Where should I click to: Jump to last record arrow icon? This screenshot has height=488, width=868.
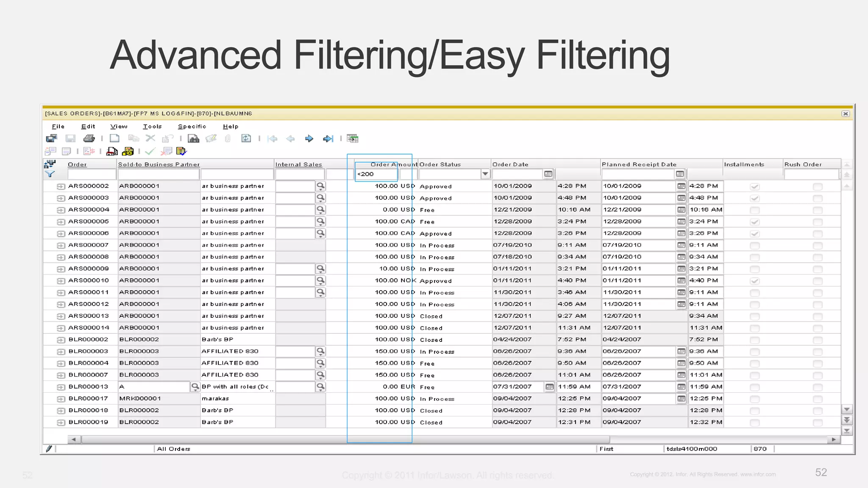click(x=328, y=139)
